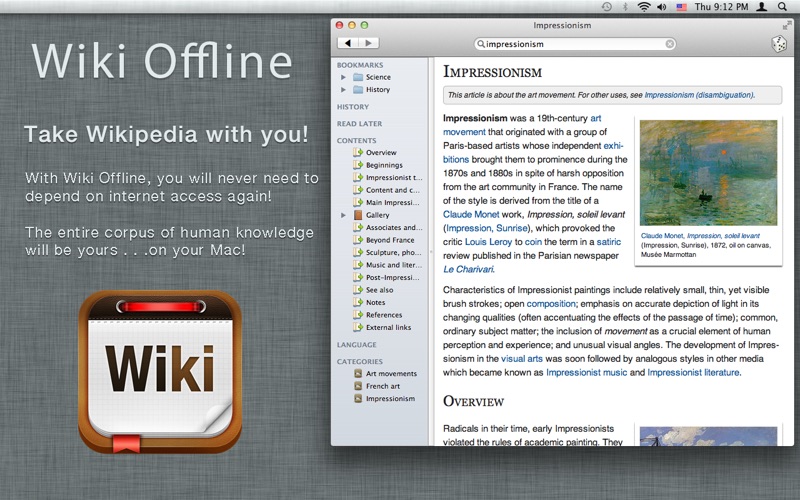The height and width of the screenshot is (500, 800).
Task: Click the random article dice icon
Action: tap(779, 44)
